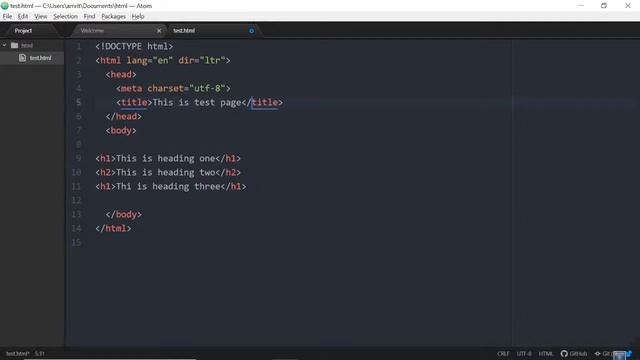640x360 pixels.
Task: Click the UTF-8 encoding selector
Action: 524,353
